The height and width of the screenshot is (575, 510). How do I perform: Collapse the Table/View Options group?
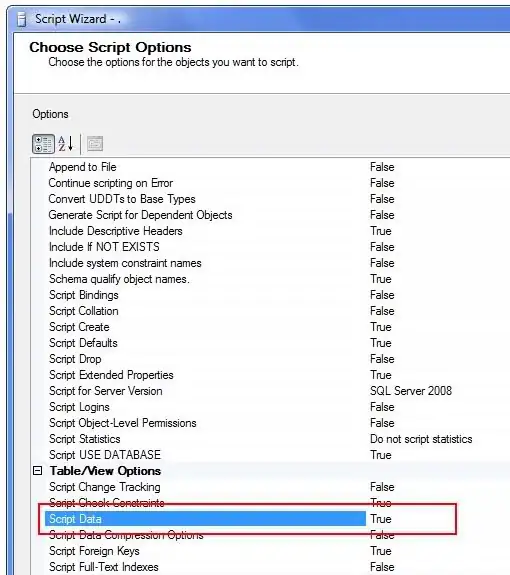pos(37,470)
